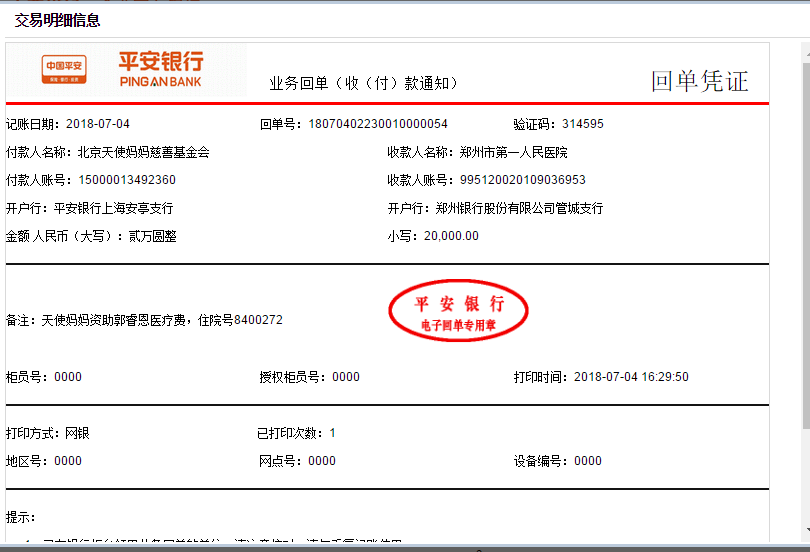The height and width of the screenshot is (552, 810).
Task: Click the 设备编号 value 0000
Action: coord(588,461)
